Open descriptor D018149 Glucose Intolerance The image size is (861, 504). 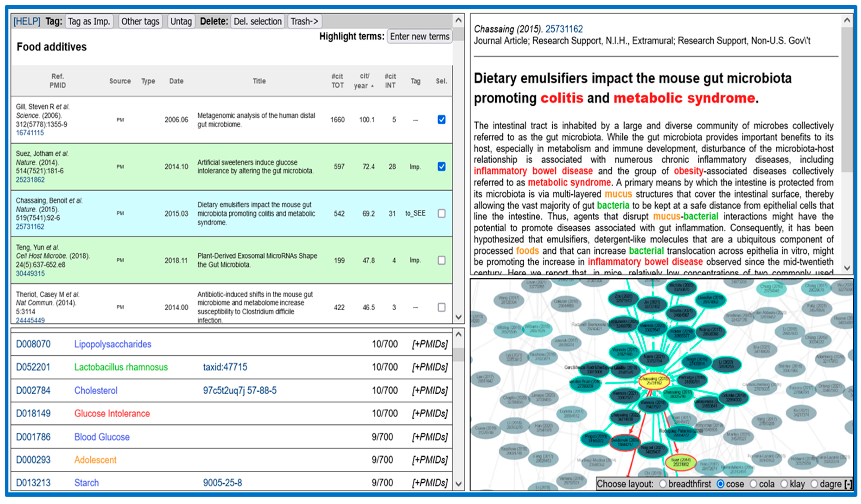34,413
